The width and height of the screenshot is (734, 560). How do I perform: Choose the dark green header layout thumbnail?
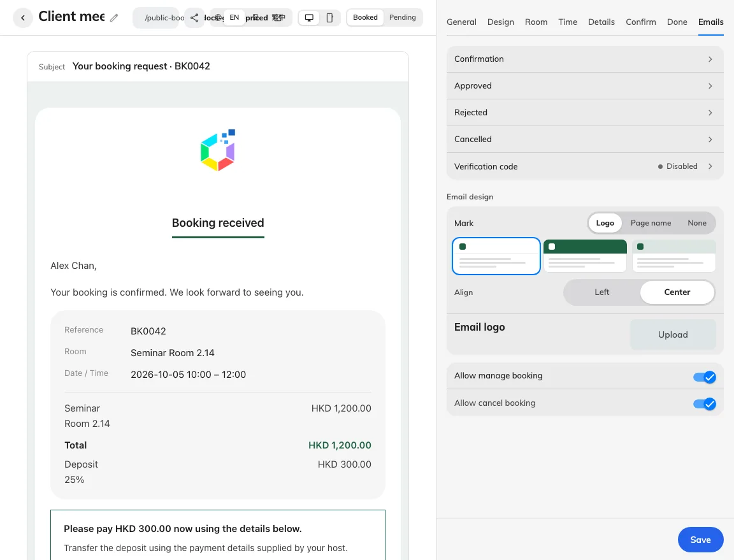[x=585, y=255]
